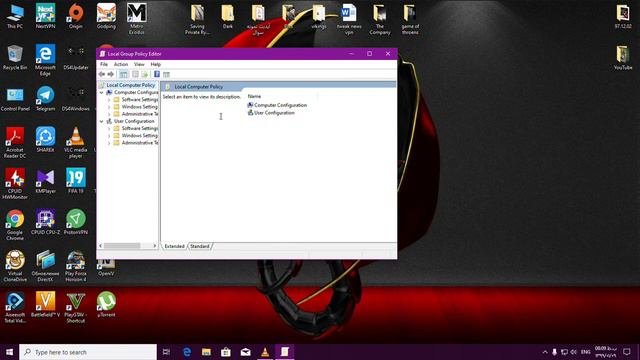Open the blue Help toolbar icon
Viewport: 640px width, 360px height.
click(x=157, y=74)
